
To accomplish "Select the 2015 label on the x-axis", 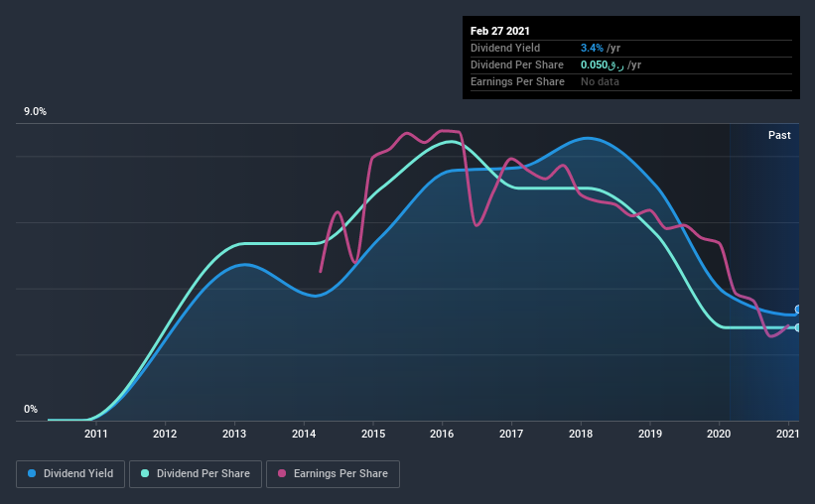I will pyautogui.click(x=373, y=434).
